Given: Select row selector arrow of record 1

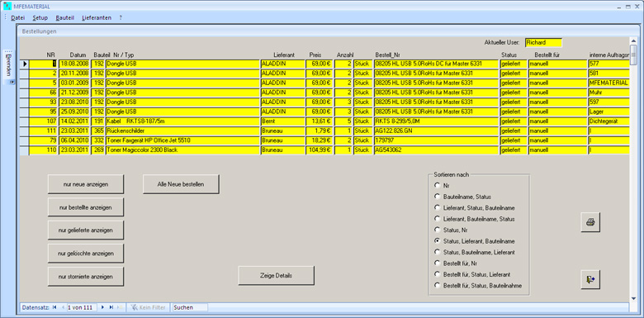Looking at the screenshot, I should pos(25,64).
